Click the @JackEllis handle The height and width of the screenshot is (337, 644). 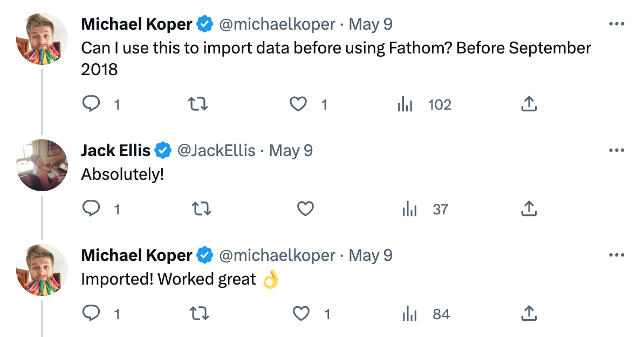[x=215, y=150]
